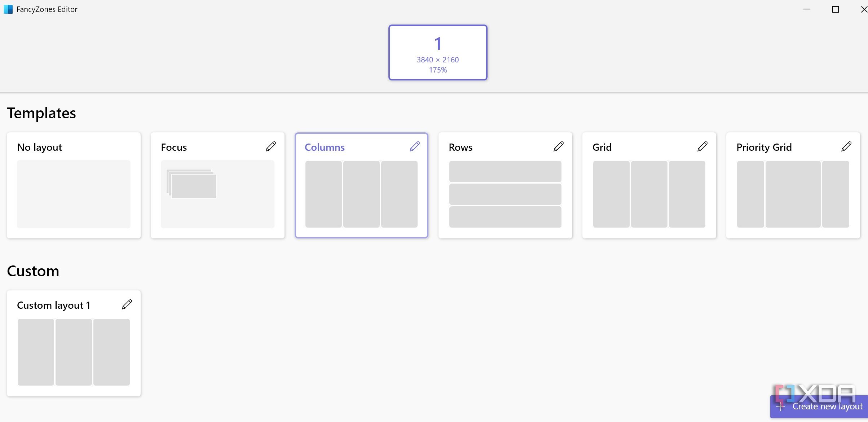Edit the Rows template with pencil icon

pos(559,146)
